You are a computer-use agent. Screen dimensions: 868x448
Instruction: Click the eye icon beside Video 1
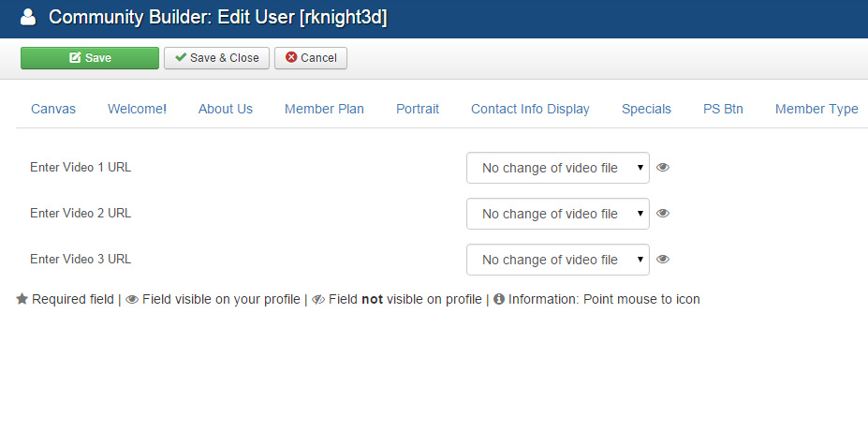(663, 167)
